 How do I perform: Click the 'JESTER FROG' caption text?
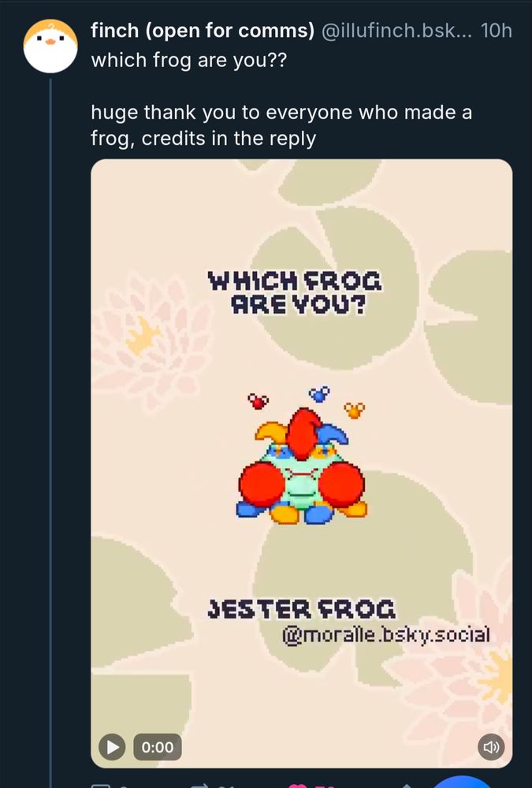tap(302, 608)
